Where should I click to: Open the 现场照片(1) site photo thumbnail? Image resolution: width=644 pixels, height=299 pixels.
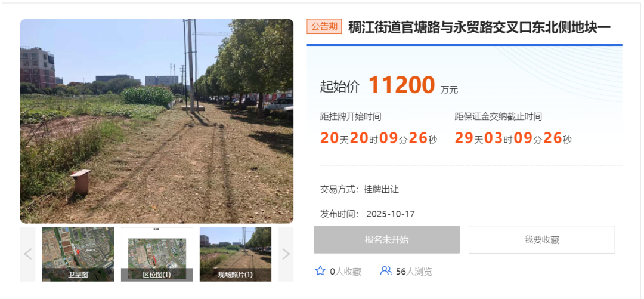pos(236,254)
